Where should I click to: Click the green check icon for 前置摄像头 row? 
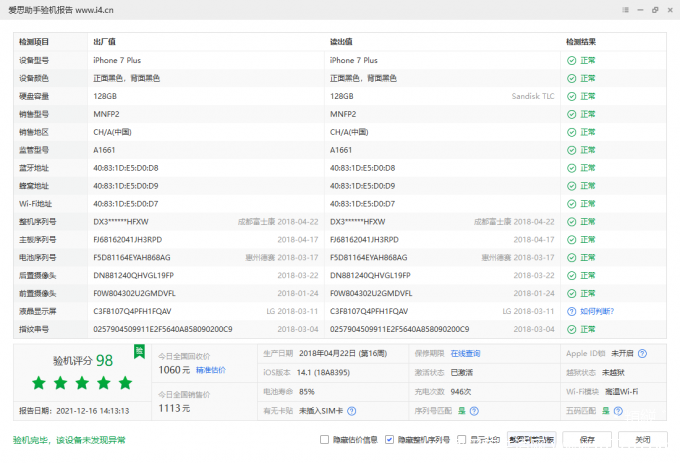572,293
